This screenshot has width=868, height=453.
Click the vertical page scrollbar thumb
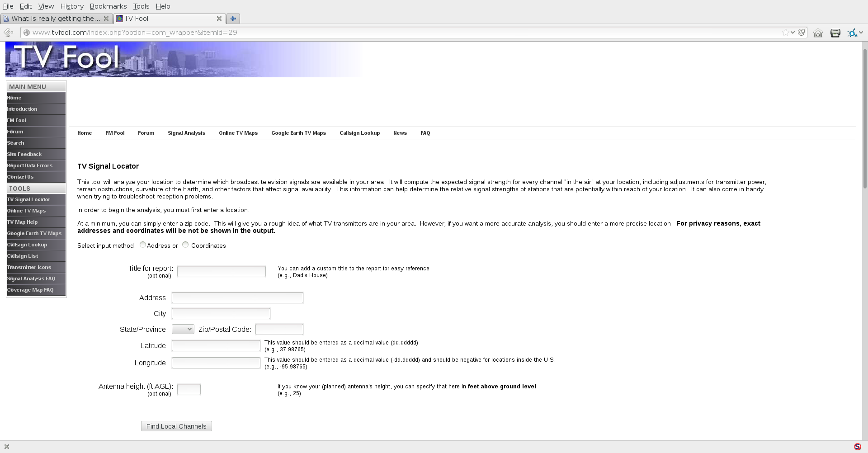pyautogui.click(x=865, y=118)
